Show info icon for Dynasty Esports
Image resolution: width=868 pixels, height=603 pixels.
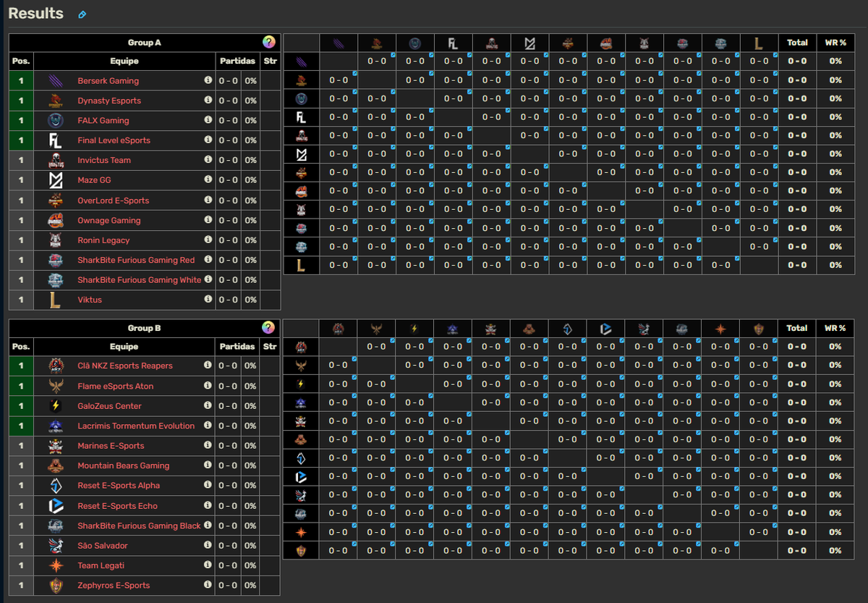(208, 100)
